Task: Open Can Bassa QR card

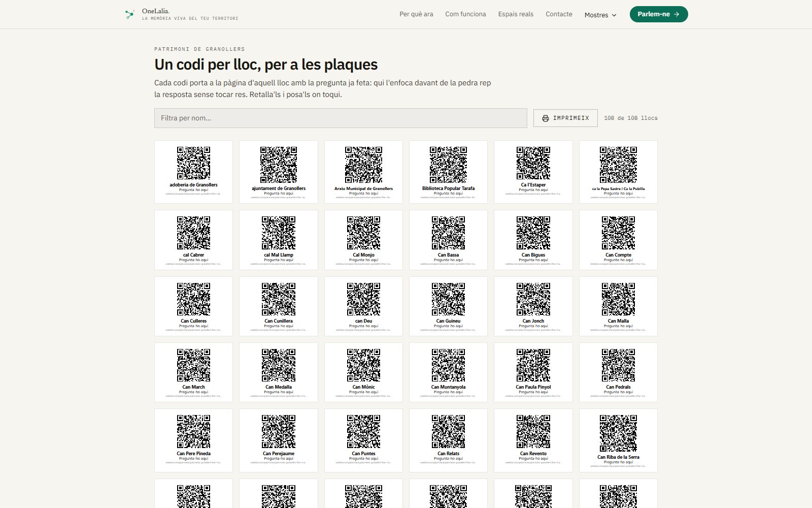Action: (448, 240)
